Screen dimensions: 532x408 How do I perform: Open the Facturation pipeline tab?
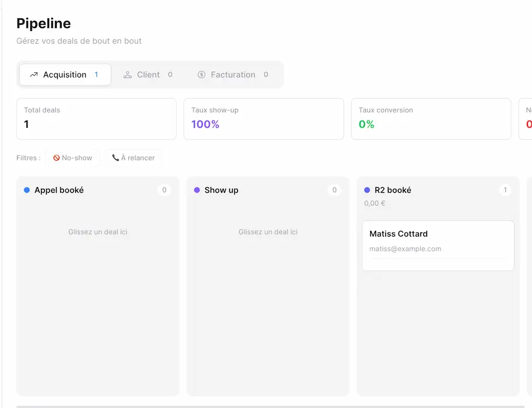click(233, 75)
